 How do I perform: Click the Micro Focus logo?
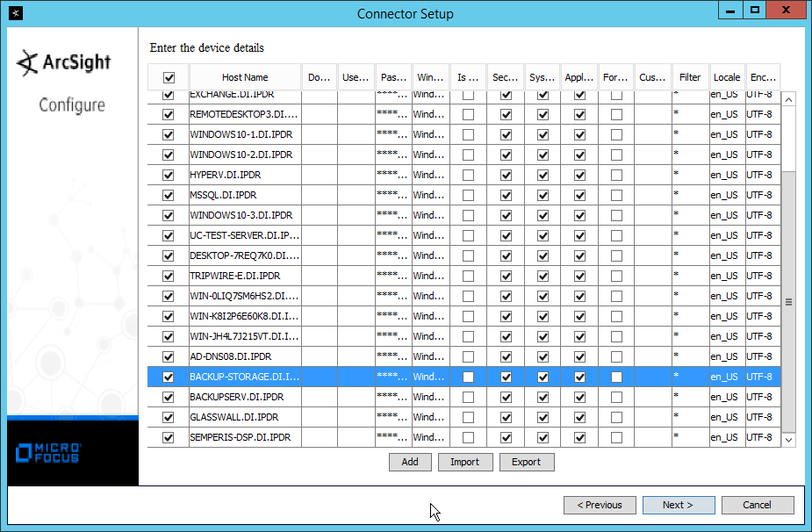49,453
